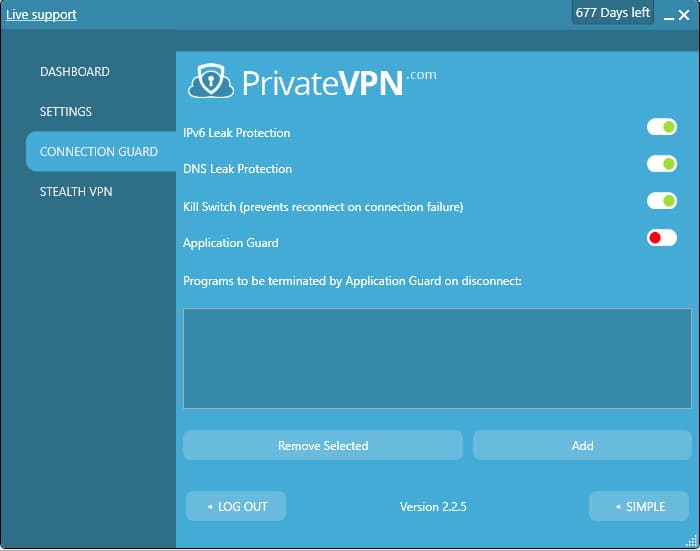This screenshot has width=700, height=551.
Task: Click the PrivateVPN shield logo icon
Action: [x=210, y=82]
